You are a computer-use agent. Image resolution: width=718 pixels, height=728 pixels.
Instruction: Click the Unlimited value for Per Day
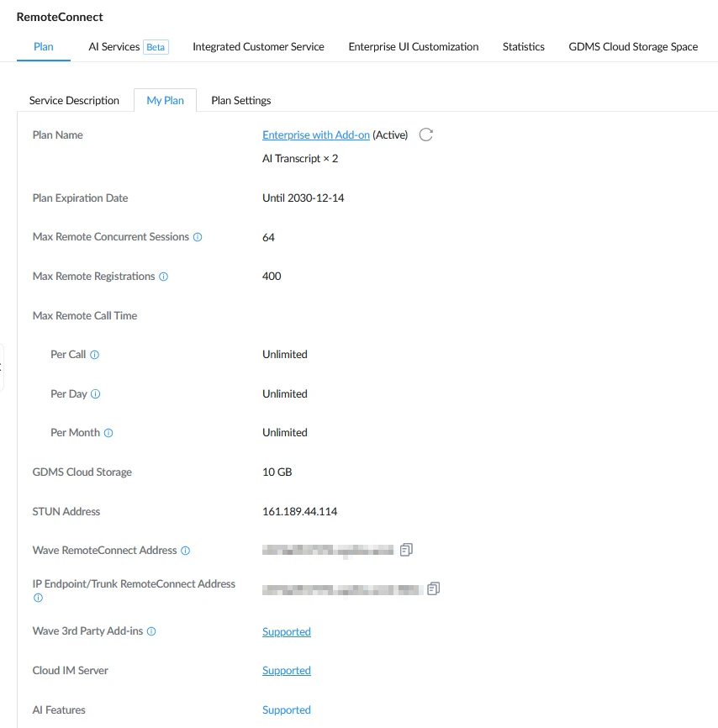pos(285,393)
